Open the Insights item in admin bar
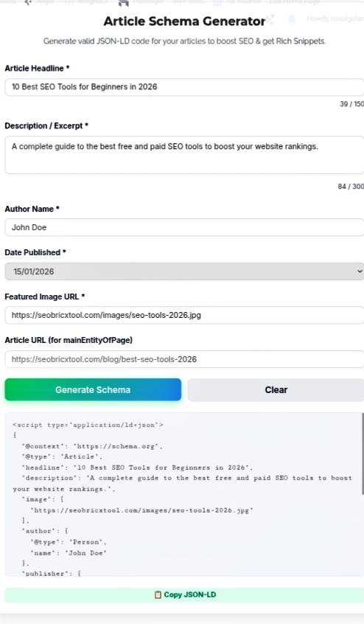Image resolution: width=364 pixels, height=624 pixels. 85,2
